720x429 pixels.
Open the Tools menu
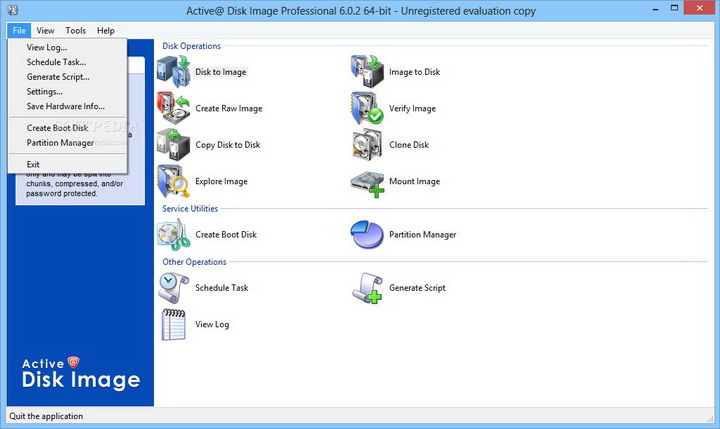tap(75, 30)
